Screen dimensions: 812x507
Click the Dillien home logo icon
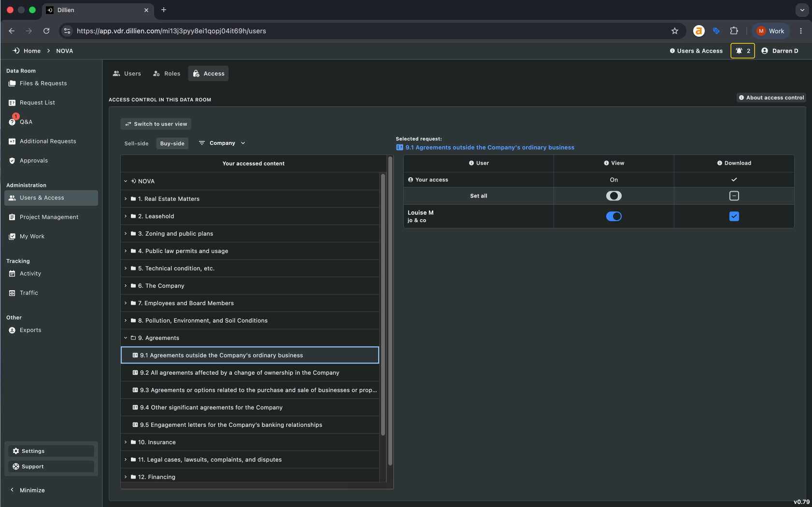pyautogui.click(x=16, y=51)
